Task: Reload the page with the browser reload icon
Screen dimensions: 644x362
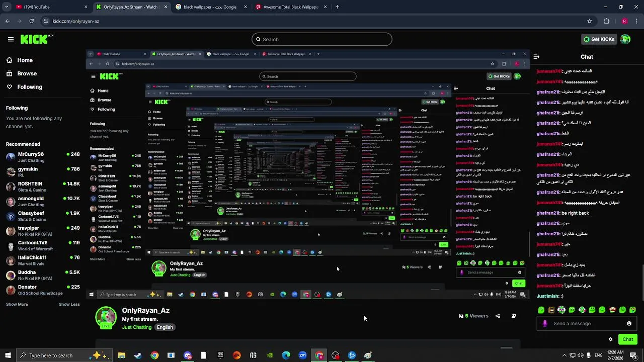Action: 31,21
